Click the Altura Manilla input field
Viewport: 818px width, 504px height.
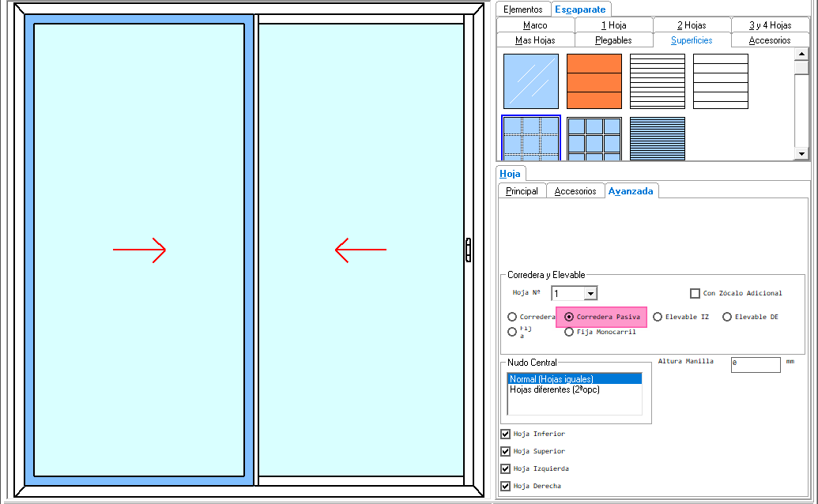pyautogui.click(x=756, y=364)
